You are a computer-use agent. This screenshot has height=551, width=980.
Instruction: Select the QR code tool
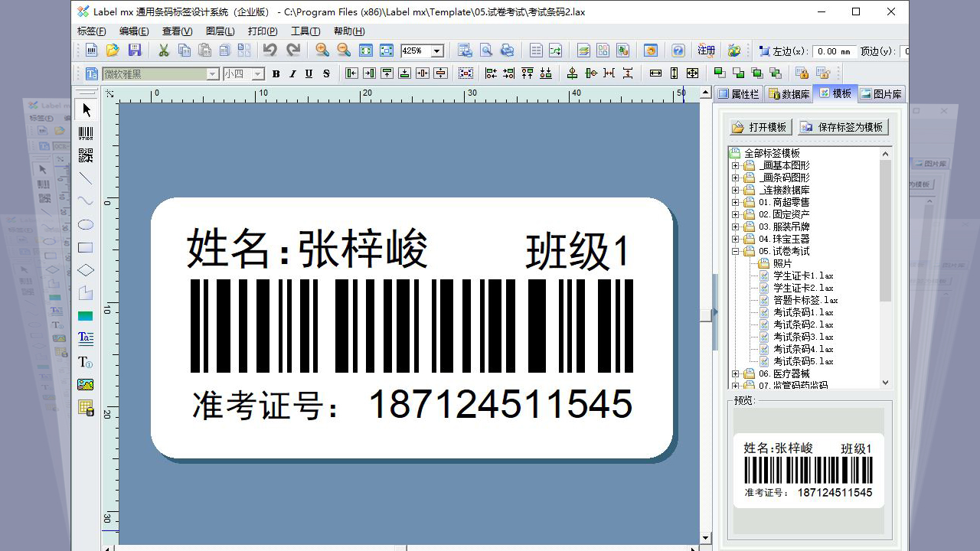point(85,155)
